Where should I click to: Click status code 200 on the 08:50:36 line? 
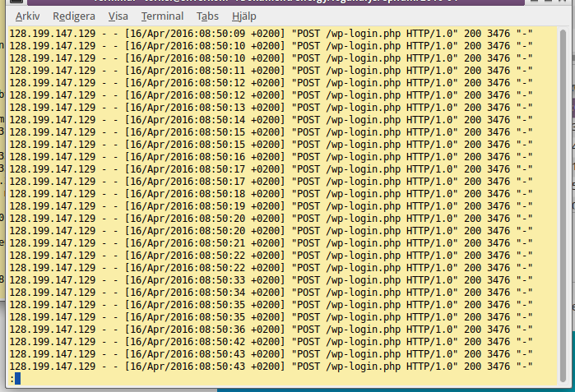[x=472, y=330]
